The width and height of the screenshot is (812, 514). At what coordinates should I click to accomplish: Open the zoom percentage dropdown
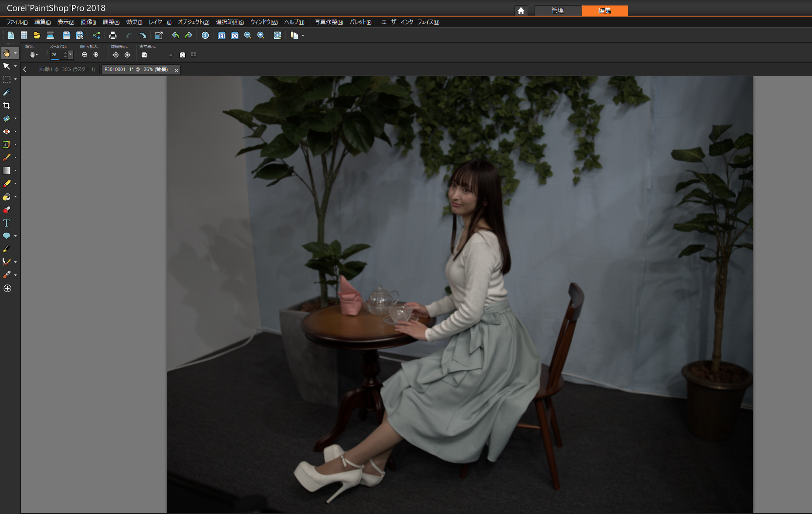coord(70,54)
